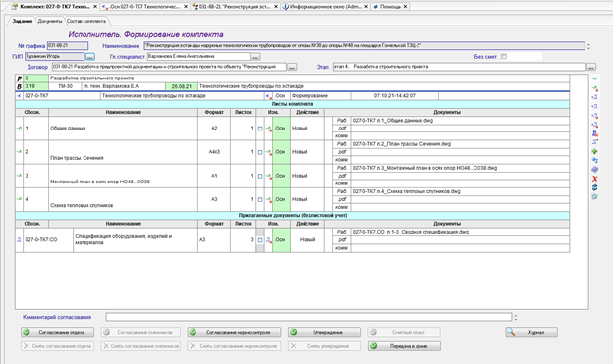Screen dimensions: 613x364
Task: Click the sheet icon left of row 4 Схема тепловых спутников
Action: tap(19, 199)
